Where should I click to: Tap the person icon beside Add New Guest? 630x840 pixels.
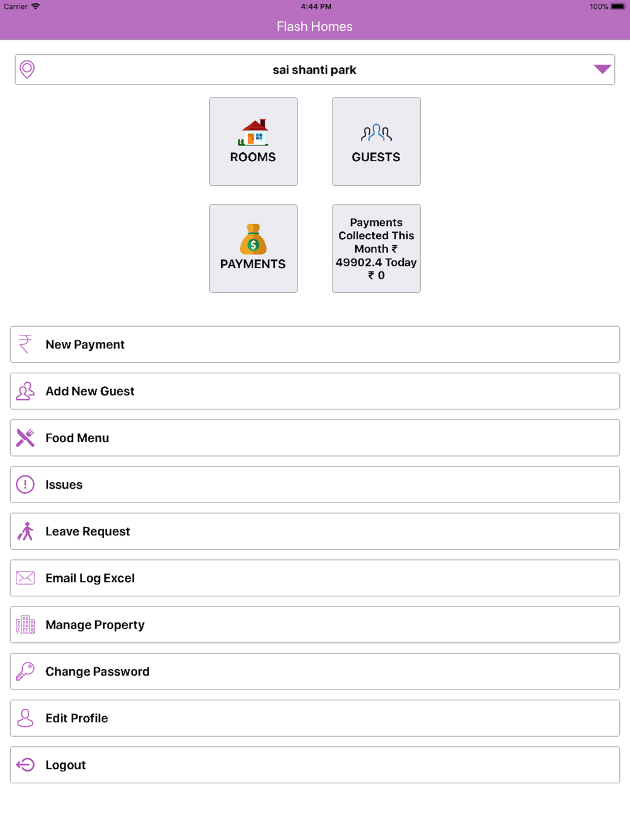coord(25,391)
